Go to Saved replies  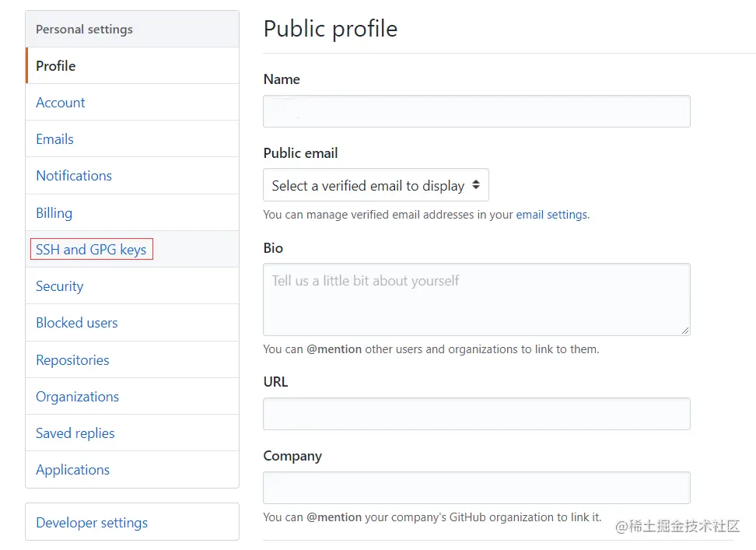point(75,433)
